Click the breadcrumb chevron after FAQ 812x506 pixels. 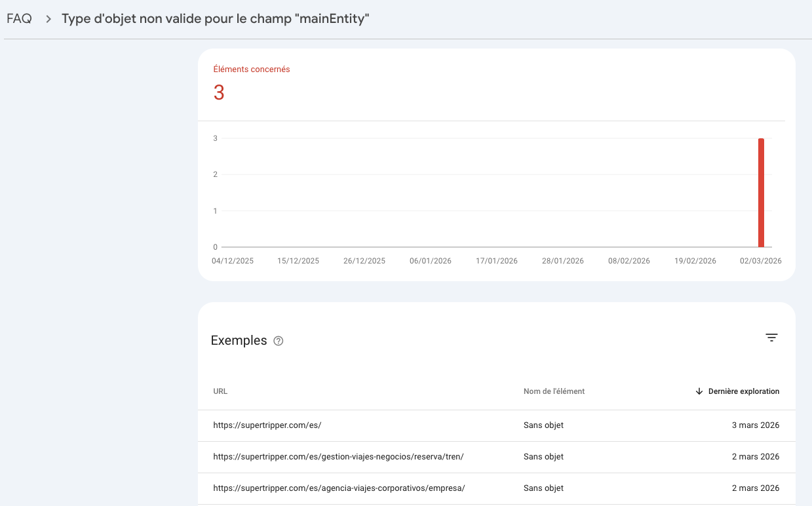coord(48,19)
